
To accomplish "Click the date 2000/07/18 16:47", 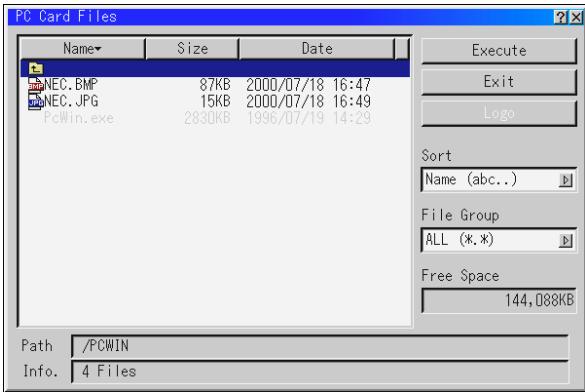I will coord(308,85).
